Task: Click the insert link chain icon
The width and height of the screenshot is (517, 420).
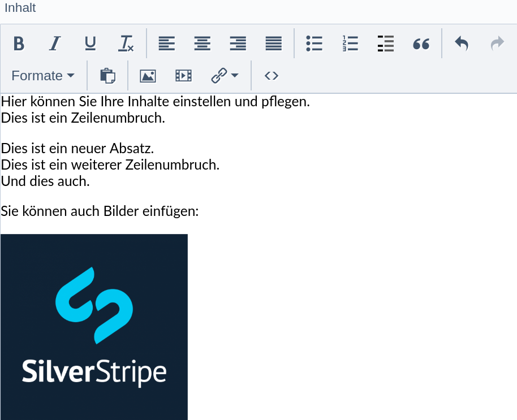Action: point(219,76)
